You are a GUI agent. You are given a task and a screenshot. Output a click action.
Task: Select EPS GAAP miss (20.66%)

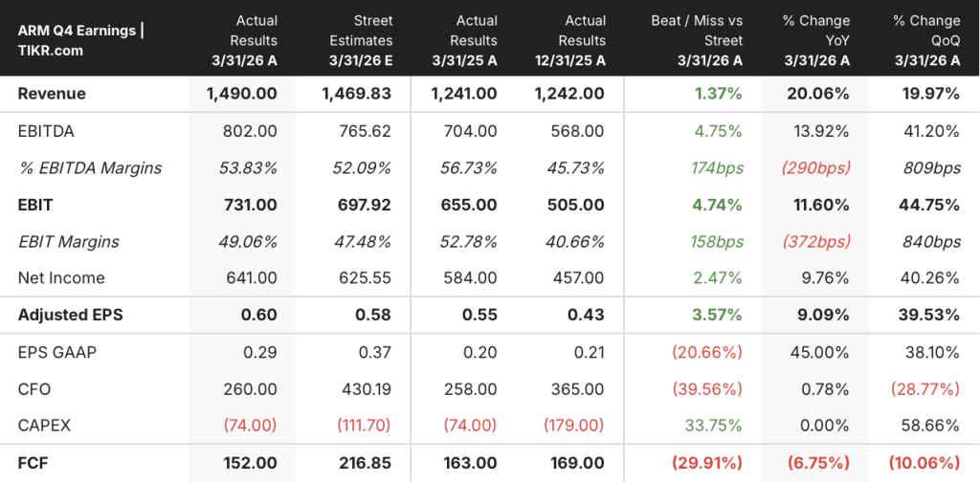pyautogui.click(x=707, y=352)
